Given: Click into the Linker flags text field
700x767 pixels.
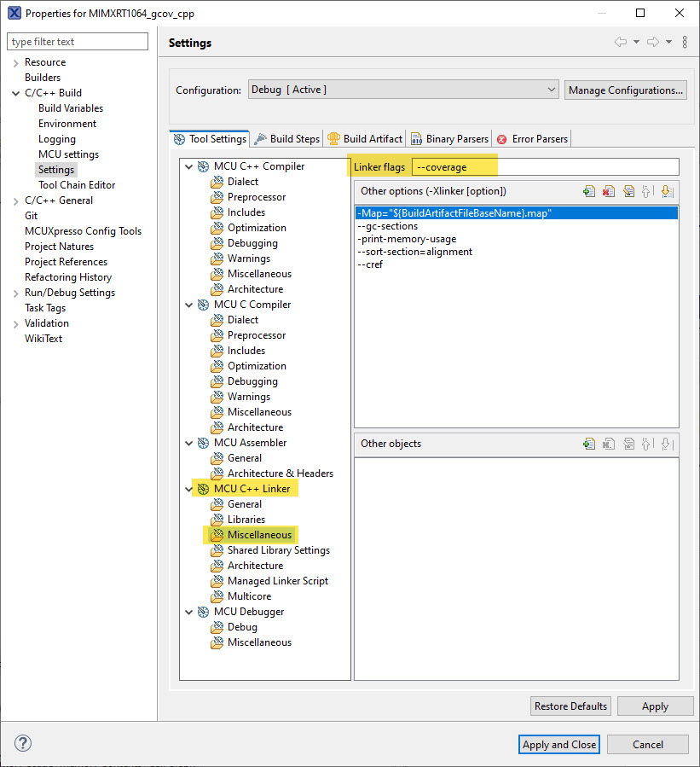Looking at the screenshot, I should click(x=546, y=167).
